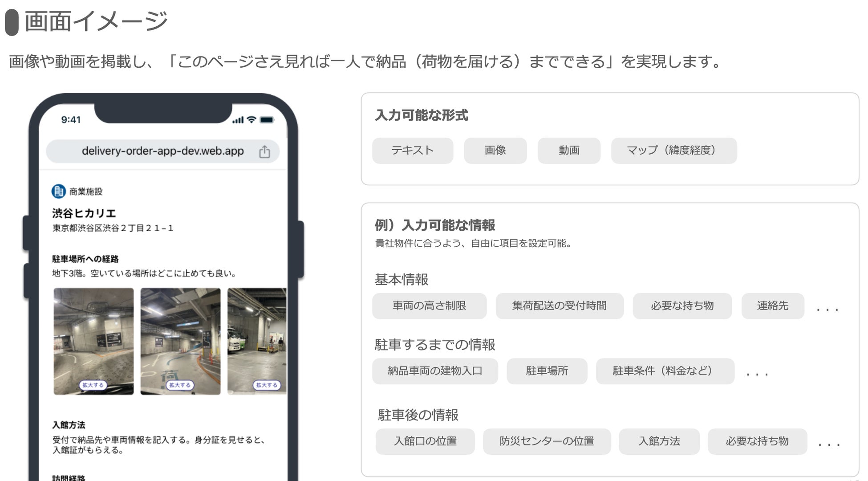Click the 車両の高さ制限 tag

429,306
